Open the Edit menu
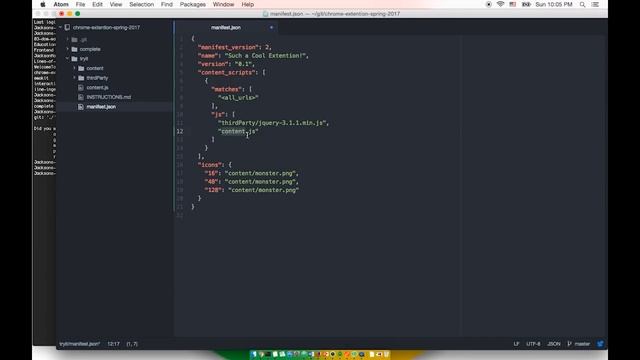Screen dimensions: 640x360 point(97,4)
